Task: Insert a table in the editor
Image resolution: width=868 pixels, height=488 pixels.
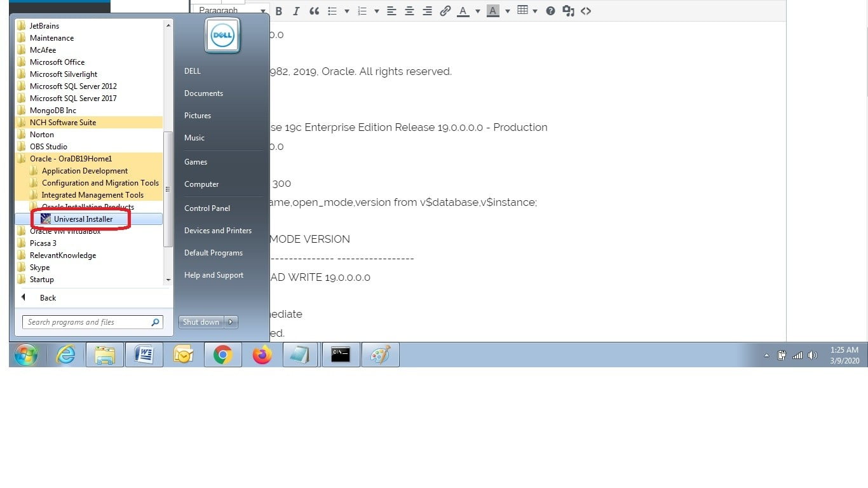Action: pyautogui.click(x=523, y=10)
